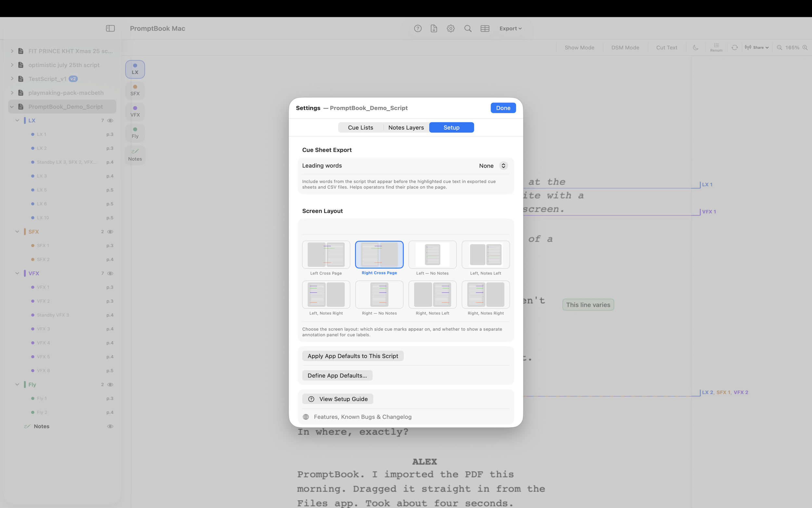Click the This line varies note

pos(588,305)
